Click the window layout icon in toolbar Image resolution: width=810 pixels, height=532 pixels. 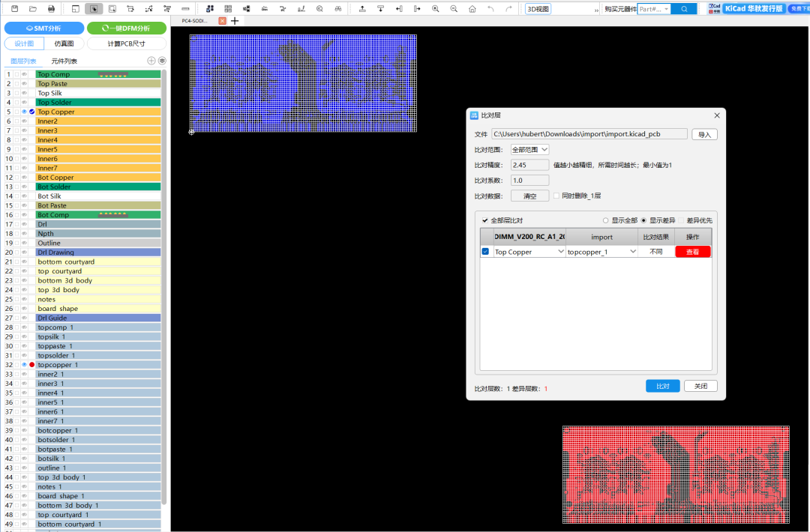(x=76, y=9)
